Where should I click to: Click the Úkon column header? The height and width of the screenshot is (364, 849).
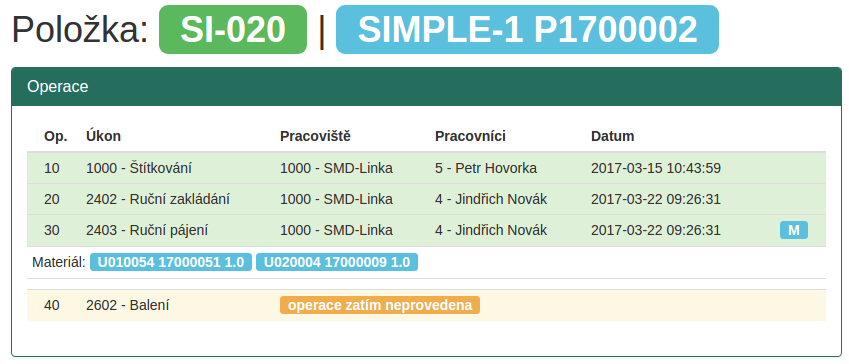(x=103, y=136)
